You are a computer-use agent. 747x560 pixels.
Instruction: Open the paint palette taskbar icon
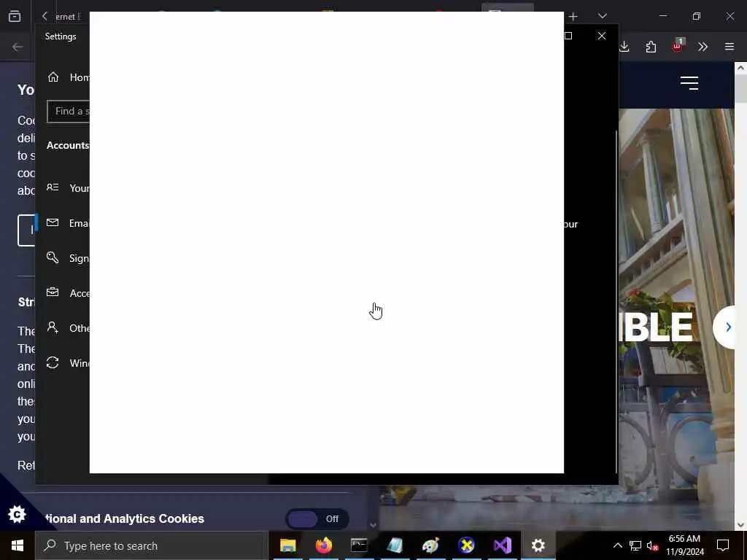tap(430, 545)
